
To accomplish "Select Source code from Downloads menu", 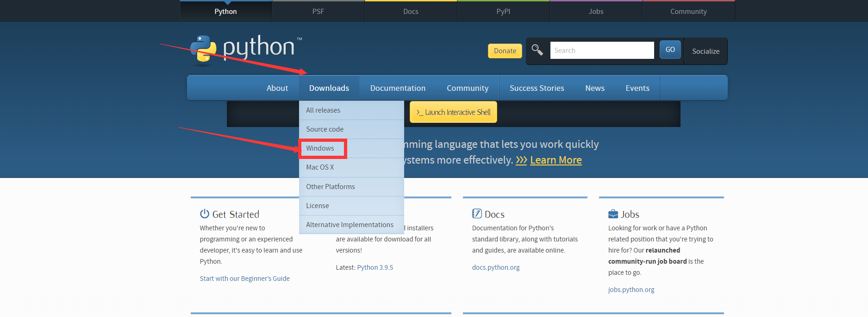I will (351, 129).
